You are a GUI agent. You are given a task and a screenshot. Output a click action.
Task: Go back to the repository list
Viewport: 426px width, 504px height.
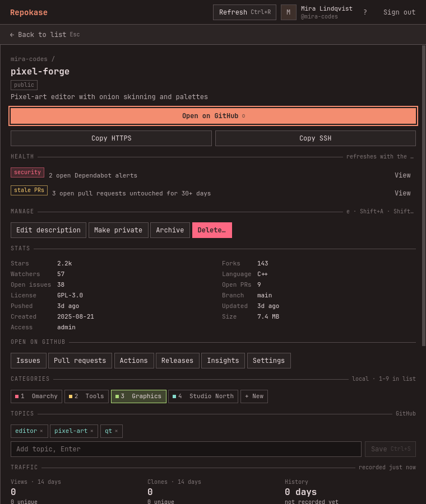(45, 34)
